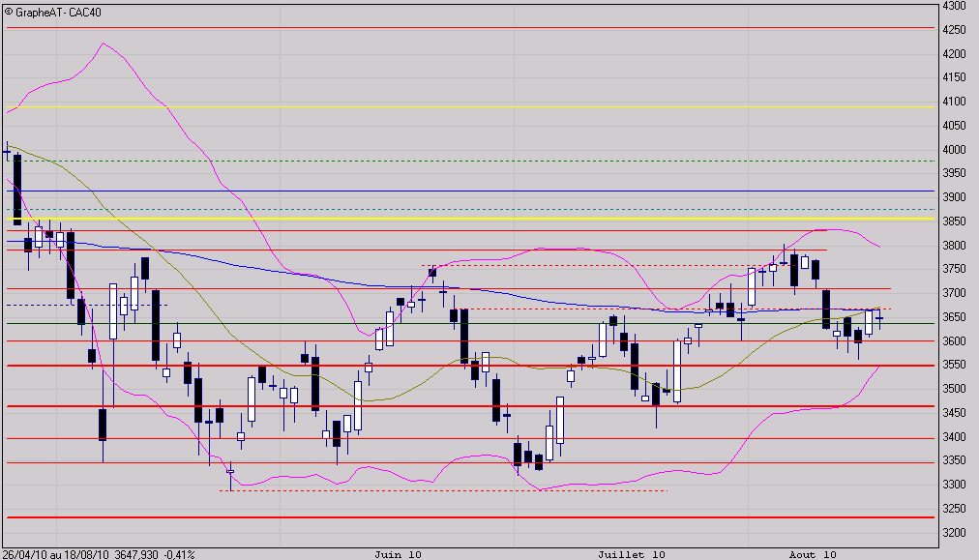This screenshot has width=979, height=560.
Task: Click the 4050 price axis label
Action: coord(954,126)
